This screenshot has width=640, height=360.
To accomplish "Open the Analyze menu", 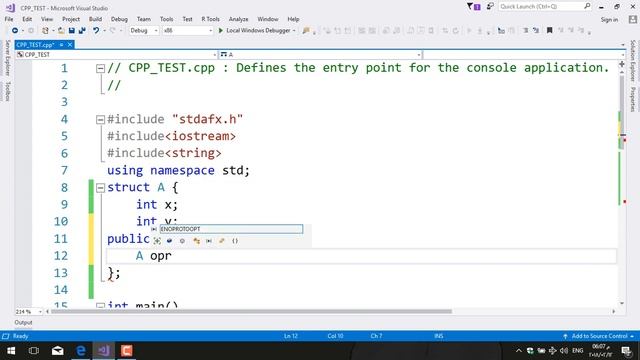I will (x=238, y=19).
